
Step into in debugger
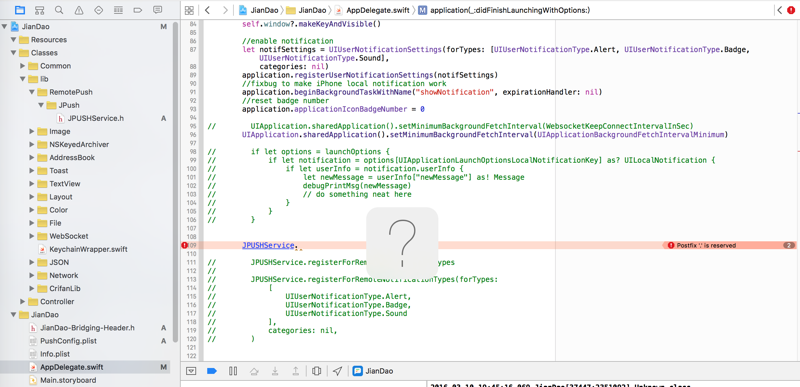click(x=274, y=371)
